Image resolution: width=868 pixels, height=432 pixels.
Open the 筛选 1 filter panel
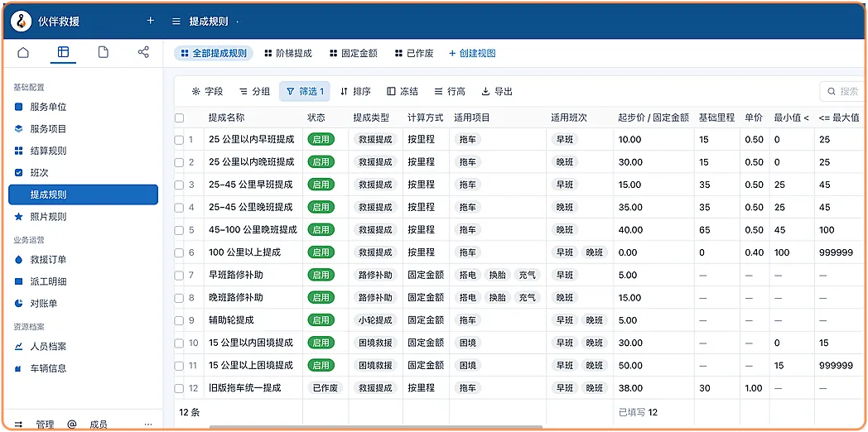point(305,91)
